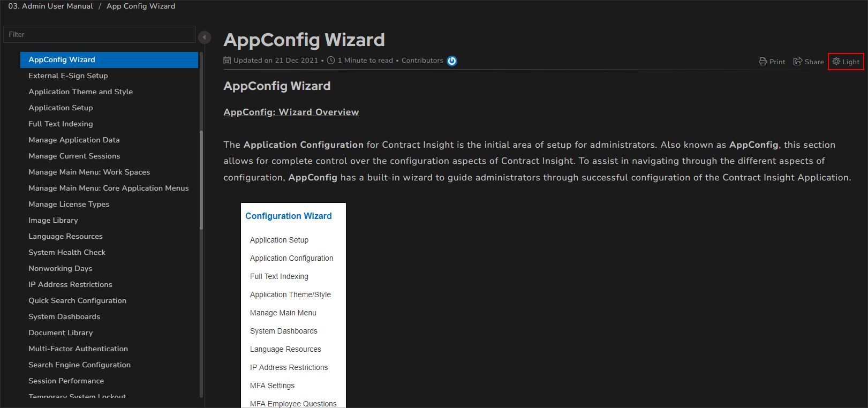Click MFA Employee Questions in wizard image
Image resolution: width=868 pixels, height=408 pixels.
293,404
